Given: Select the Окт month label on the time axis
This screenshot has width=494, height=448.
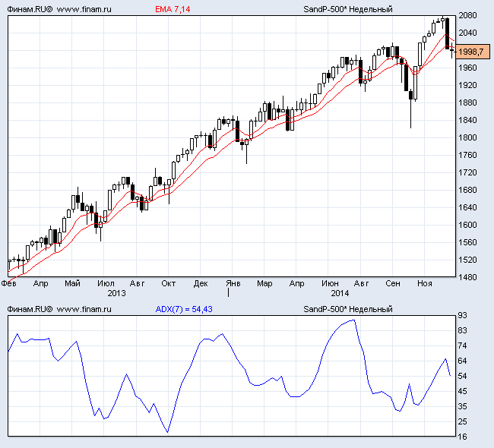Looking at the screenshot, I should coord(169,283).
